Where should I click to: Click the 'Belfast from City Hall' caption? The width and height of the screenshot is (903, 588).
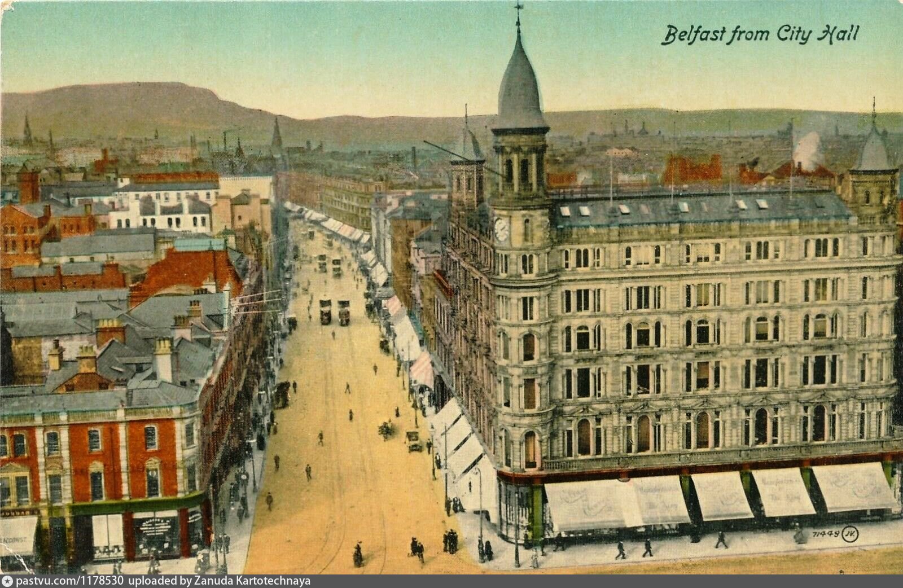[x=760, y=34]
